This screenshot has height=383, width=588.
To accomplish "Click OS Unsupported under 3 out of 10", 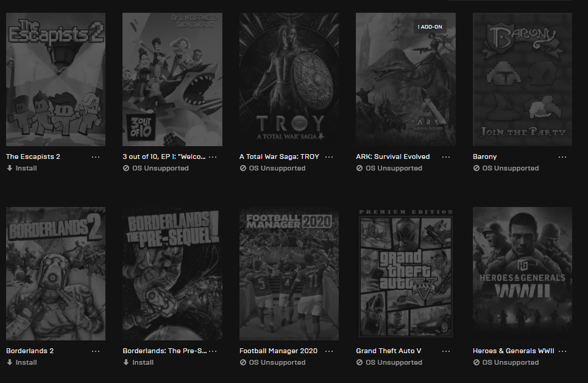I will point(155,168).
